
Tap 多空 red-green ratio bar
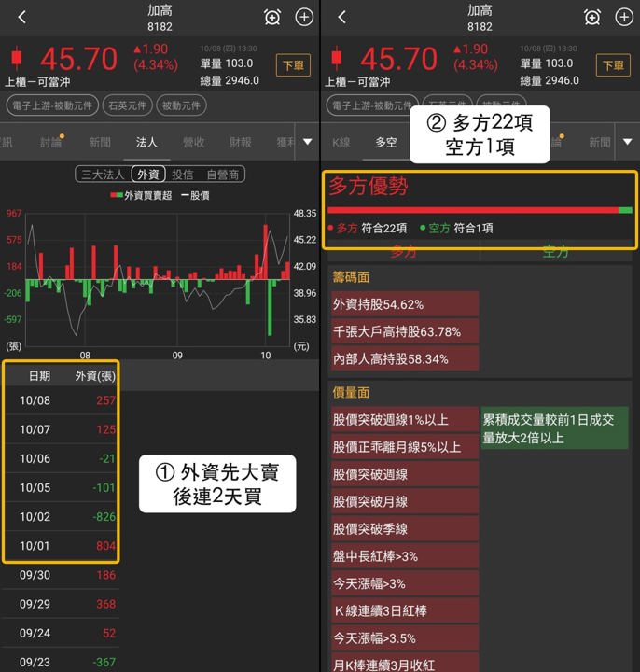click(480, 210)
